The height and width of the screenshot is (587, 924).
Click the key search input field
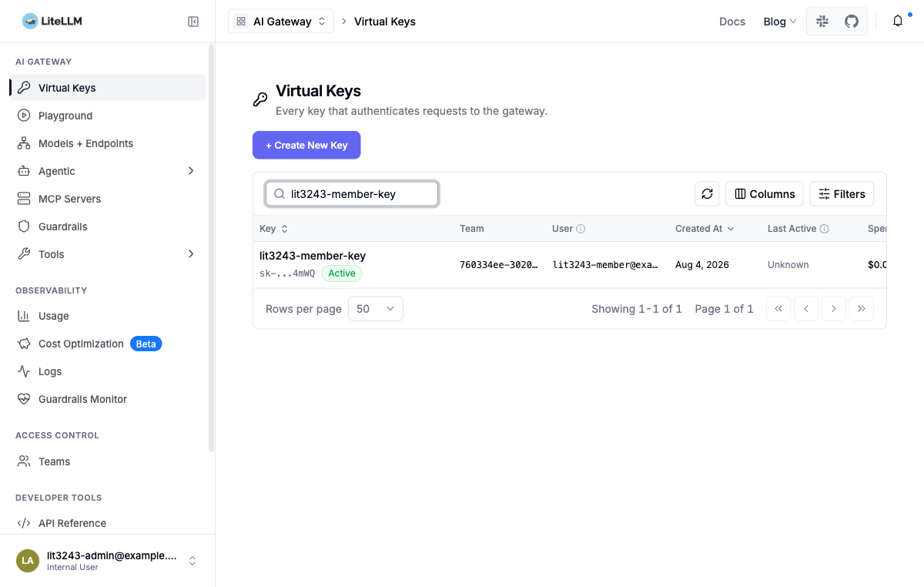[352, 194]
